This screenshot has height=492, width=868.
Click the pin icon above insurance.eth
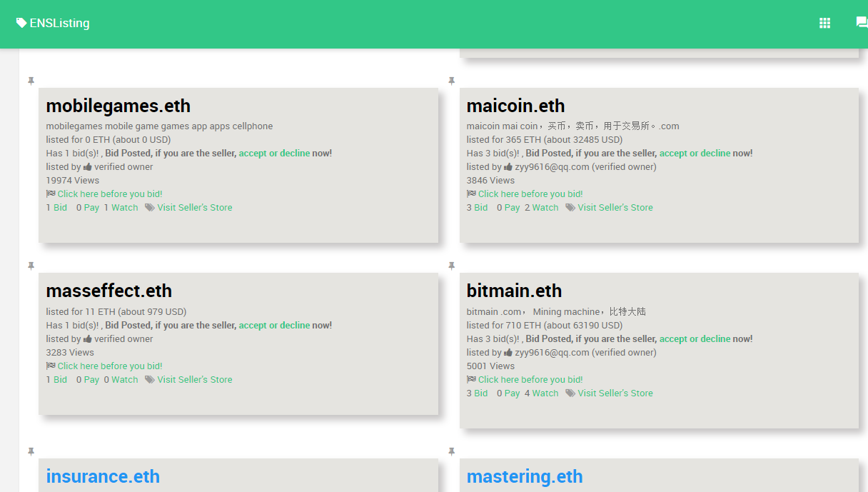(31, 452)
